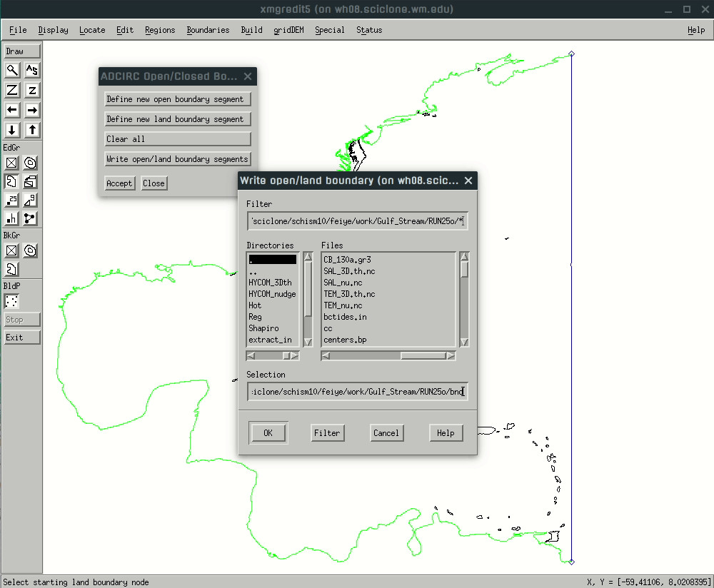The width and height of the screenshot is (714, 588).
Task: Pan view with the right arrow icon
Action: coord(32,110)
